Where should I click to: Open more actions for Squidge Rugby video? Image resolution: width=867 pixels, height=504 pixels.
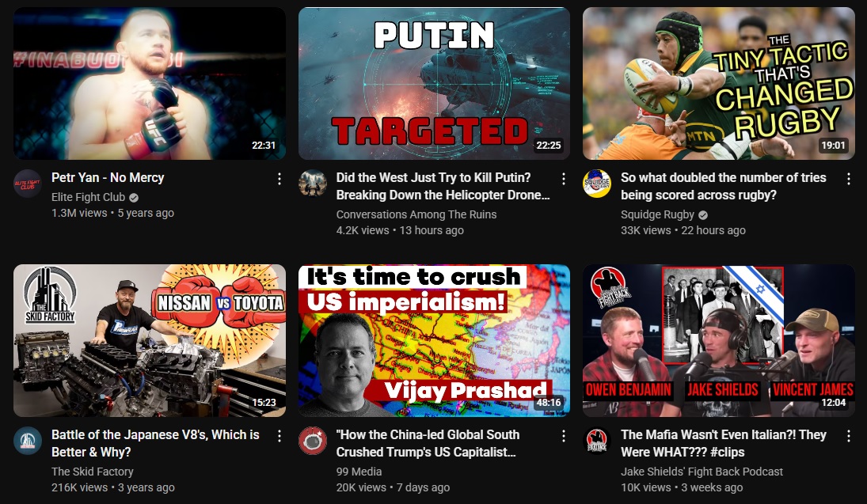click(848, 179)
